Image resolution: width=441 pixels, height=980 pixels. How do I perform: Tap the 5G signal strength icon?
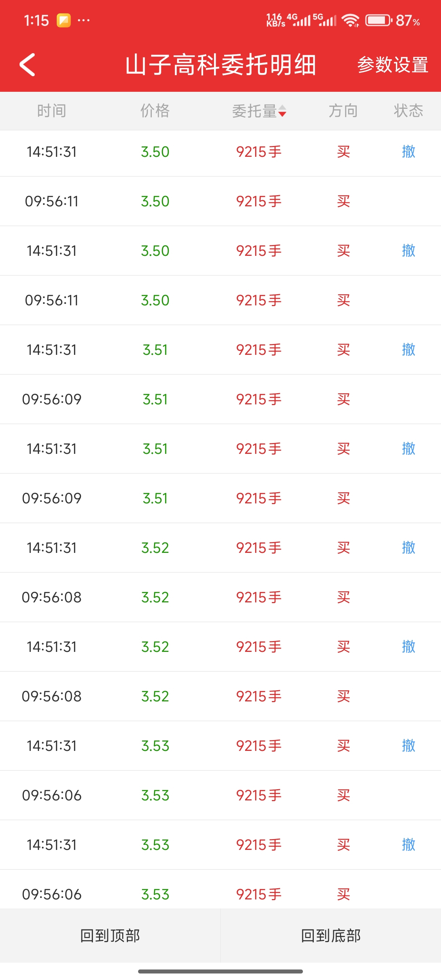[325, 20]
